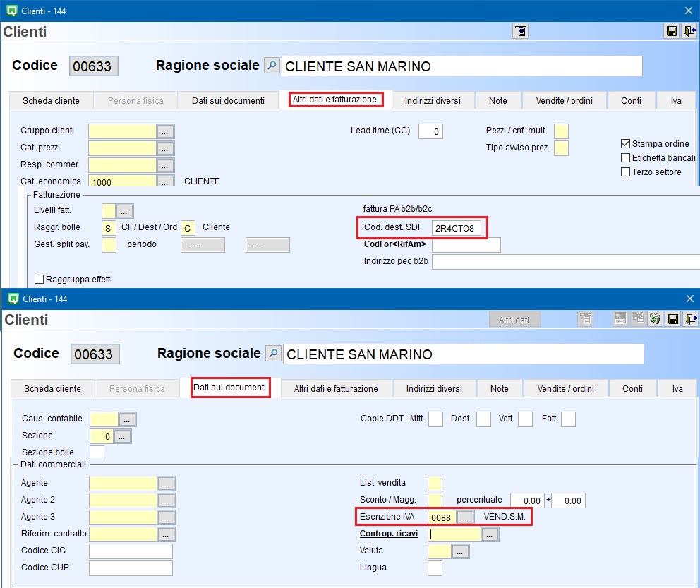The image size is (700, 588).
Task: Close the upper Clienti window
Action: tap(689, 11)
